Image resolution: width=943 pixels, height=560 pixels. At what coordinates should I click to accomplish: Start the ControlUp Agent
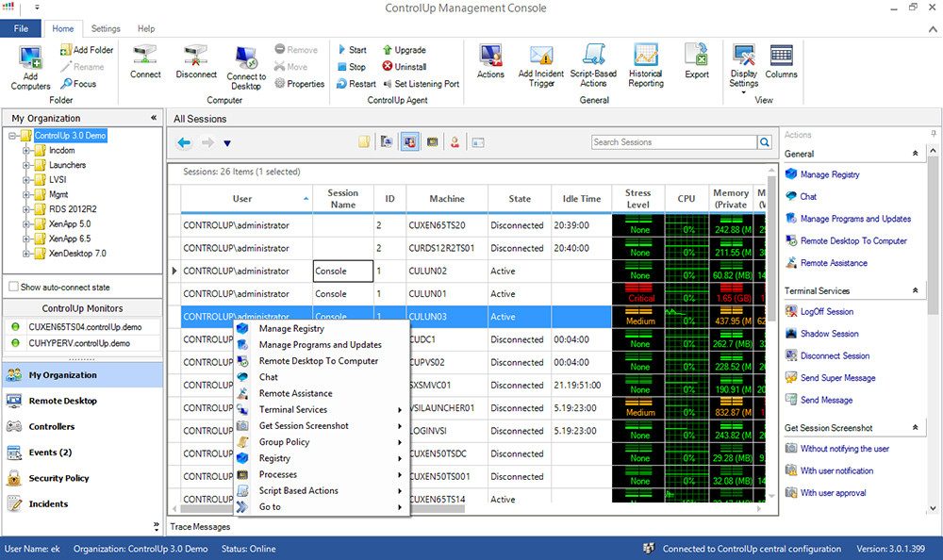click(353, 50)
